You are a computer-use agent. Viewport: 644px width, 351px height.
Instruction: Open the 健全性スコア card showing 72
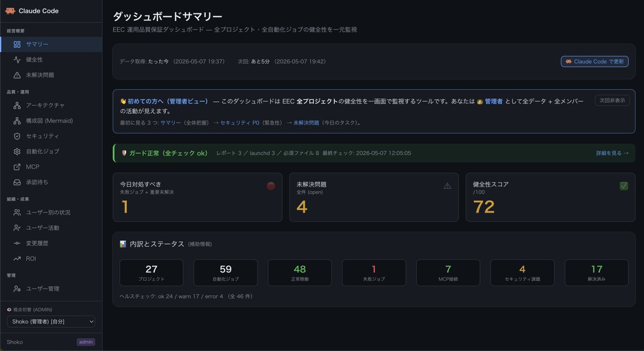click(551, 198)
